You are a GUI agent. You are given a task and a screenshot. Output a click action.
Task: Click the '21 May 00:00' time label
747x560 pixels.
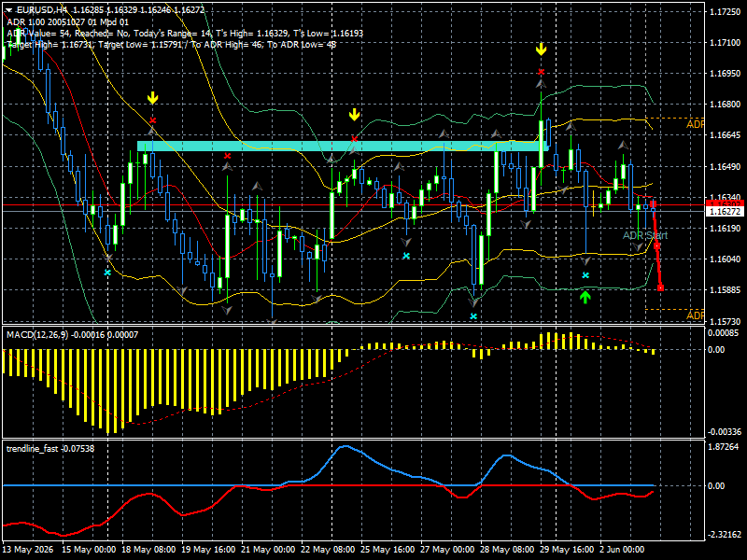point(268,550)
